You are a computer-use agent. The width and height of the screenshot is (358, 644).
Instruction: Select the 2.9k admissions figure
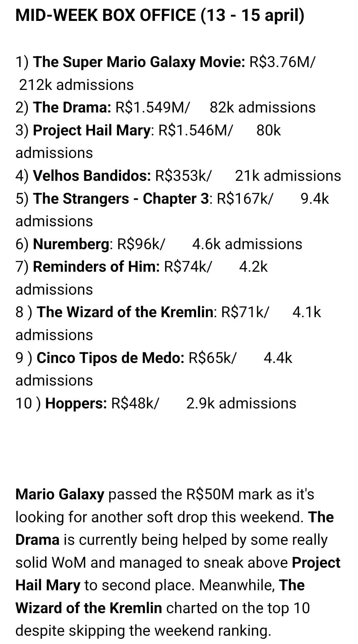tap(241, 404)
